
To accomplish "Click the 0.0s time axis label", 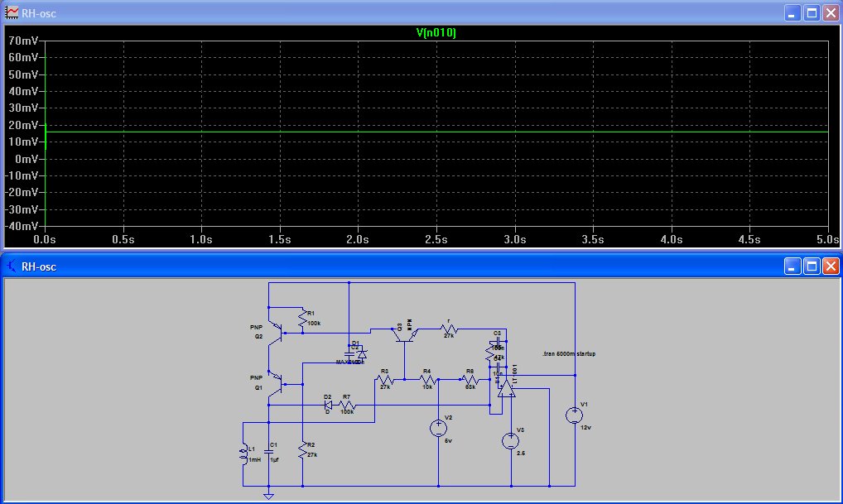I will [45, 239].
